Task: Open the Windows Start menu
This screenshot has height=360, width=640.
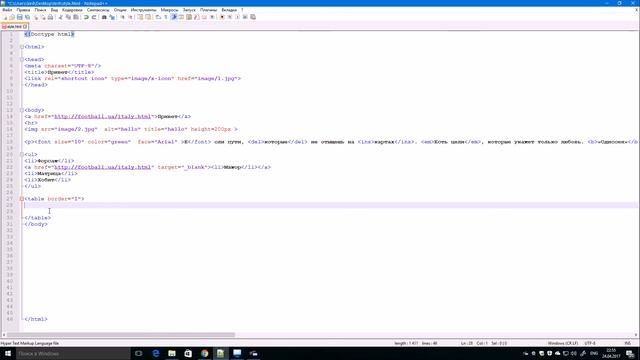Action: pyautogui.click(x=8, y=353)
